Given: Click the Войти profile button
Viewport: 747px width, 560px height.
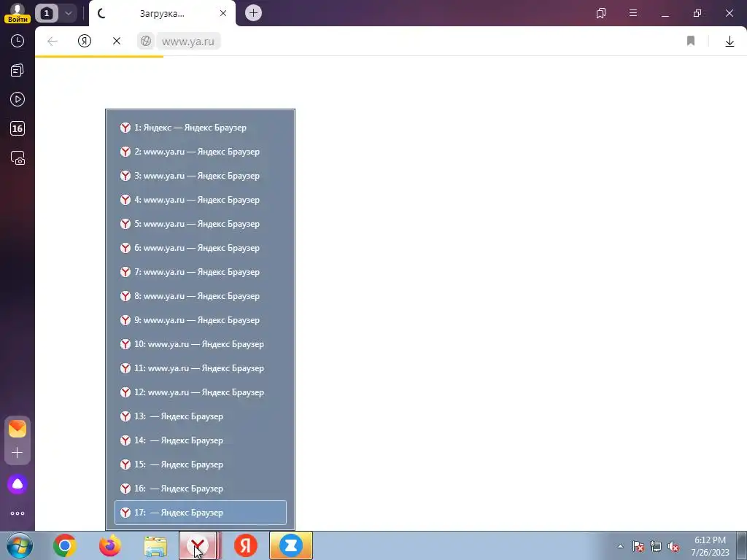Looking at the screenshot, I should click(x=18, y=13).
